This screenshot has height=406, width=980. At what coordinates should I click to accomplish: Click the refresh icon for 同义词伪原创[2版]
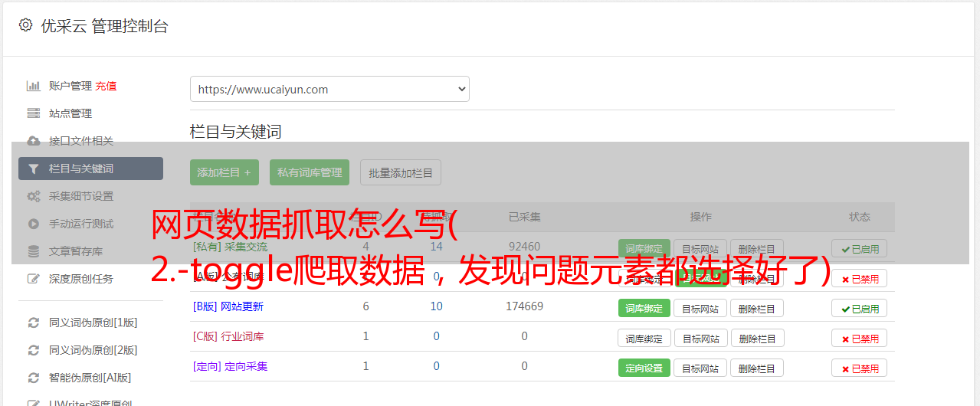33,350
